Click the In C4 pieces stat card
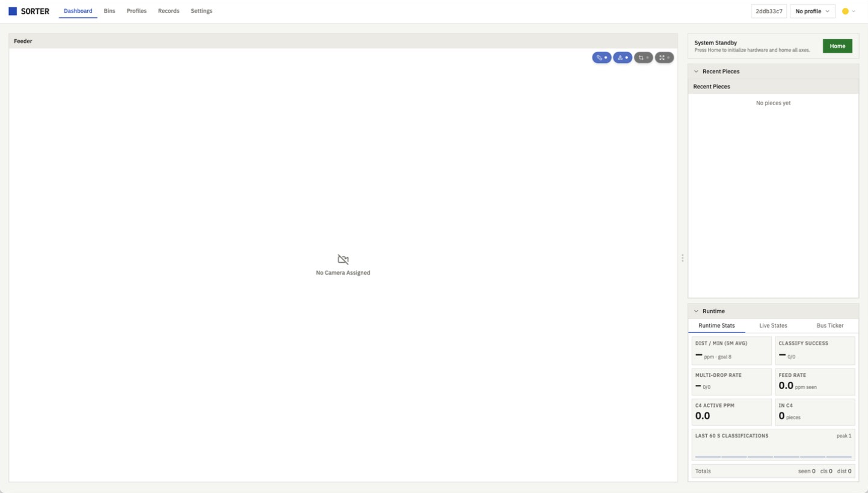This screenshot has height=493, width=868. pos(815,412)
